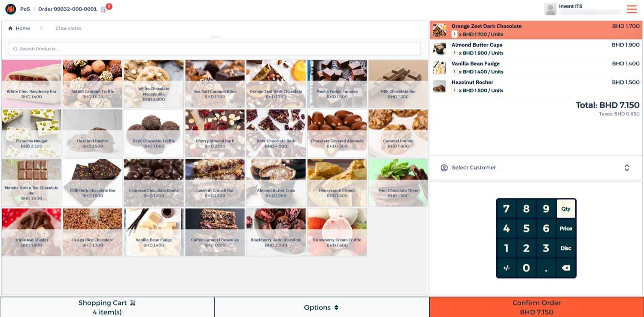Click the resize handle above search bar
644x317 pixels.
[x=215, y=37]
